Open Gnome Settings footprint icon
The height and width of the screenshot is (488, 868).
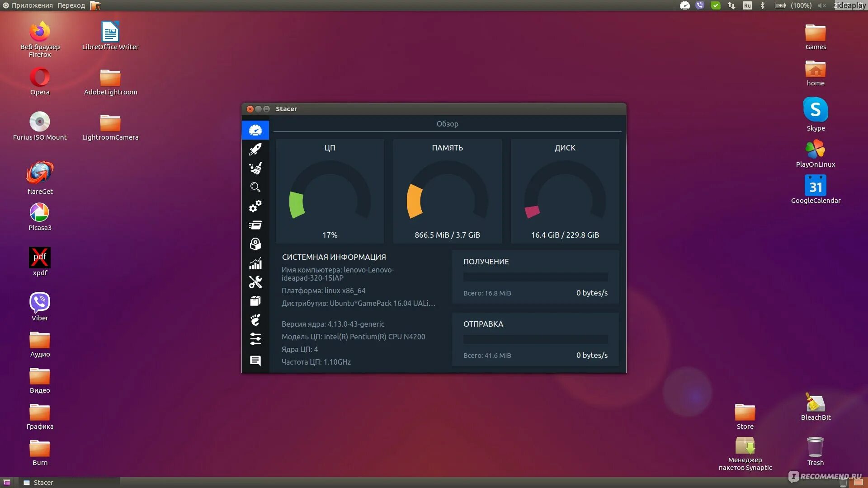tap(255, 320)
